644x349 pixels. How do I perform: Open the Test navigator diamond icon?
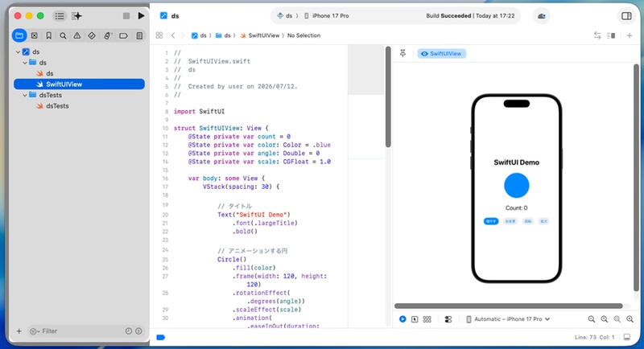tap(92, 35)
